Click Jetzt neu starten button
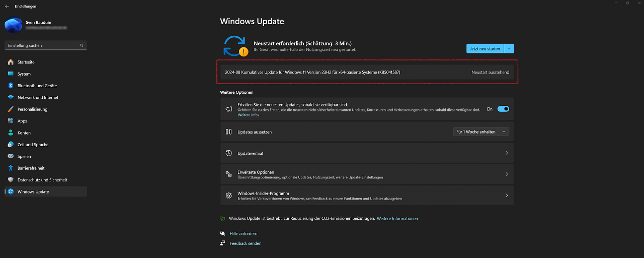The height and width of the screenshot is (258, 644). pos(486,48)
